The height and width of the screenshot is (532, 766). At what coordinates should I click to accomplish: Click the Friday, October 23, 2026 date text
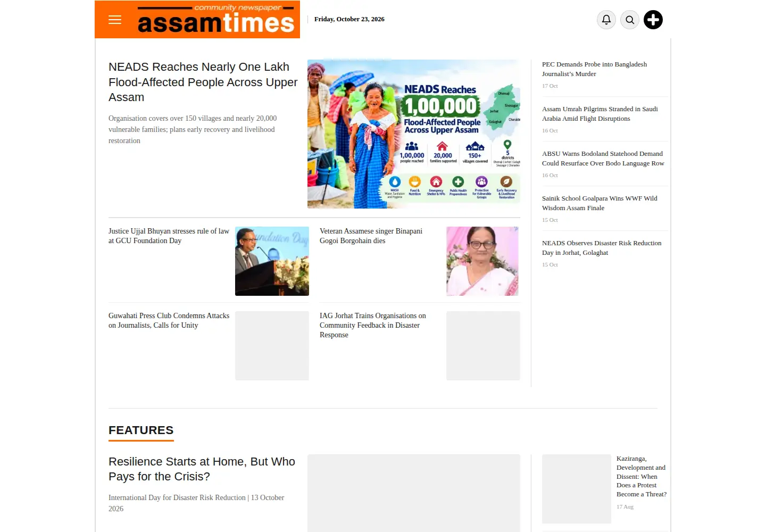pyautogui.click(x=349, y=19)
